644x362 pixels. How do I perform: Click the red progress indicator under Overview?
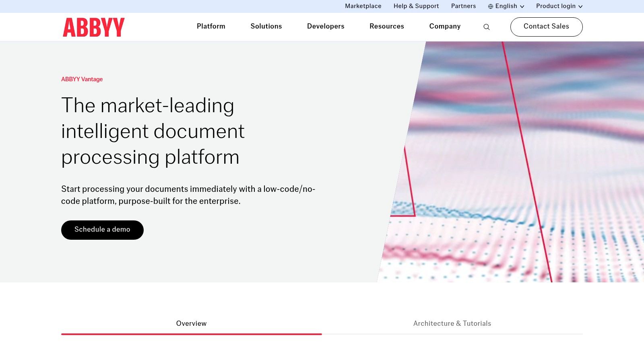[x=191, y=334]
